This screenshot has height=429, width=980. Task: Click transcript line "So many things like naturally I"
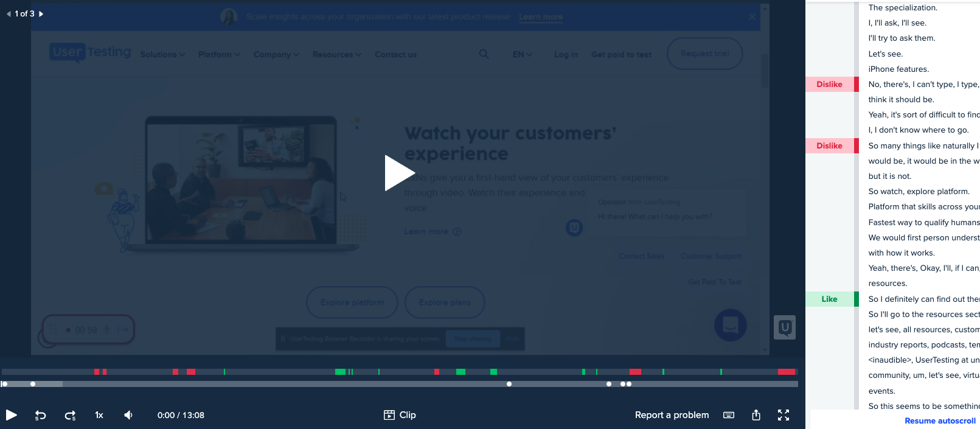(x=923, y=146)
